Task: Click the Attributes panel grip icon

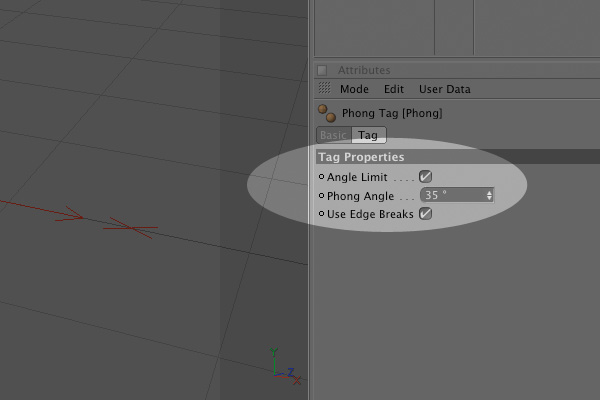Action: 322,70
